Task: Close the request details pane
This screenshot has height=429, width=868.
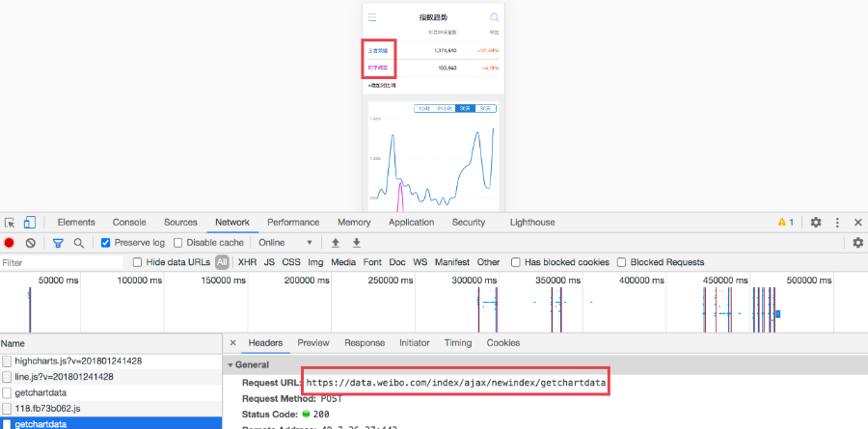Action: (x=232, y=343)
